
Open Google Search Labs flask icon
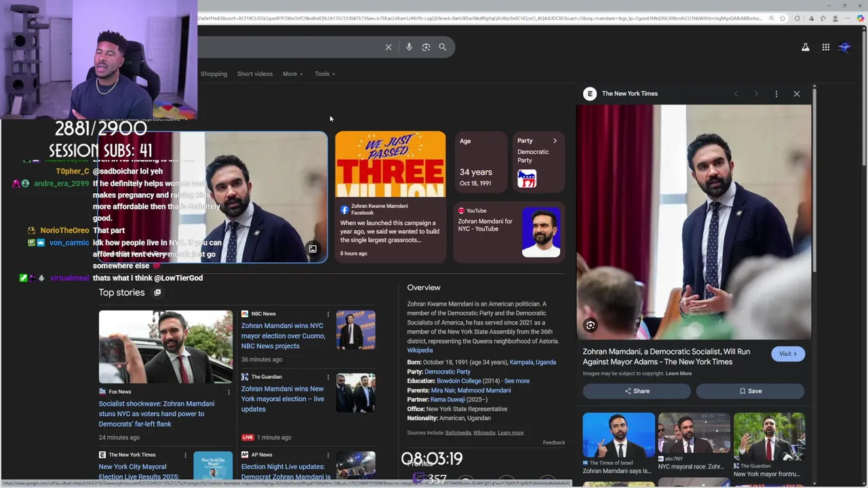click(805, 47)
